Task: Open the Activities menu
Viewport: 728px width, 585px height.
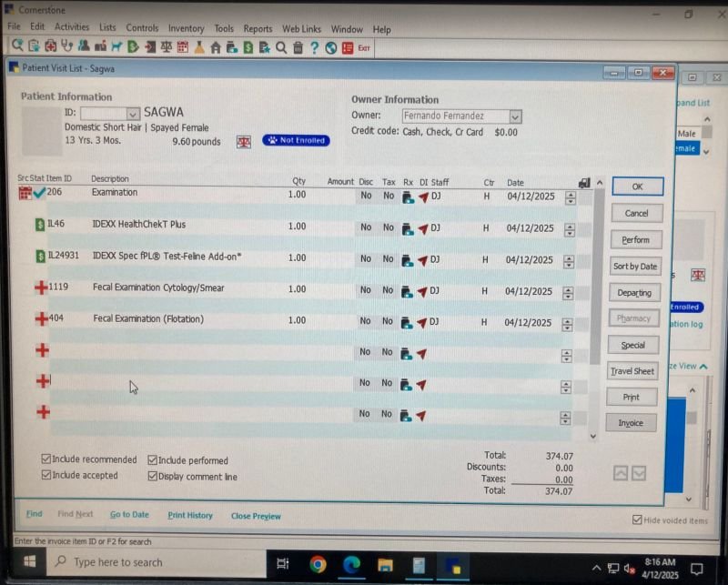Action: tap(72, 27)
